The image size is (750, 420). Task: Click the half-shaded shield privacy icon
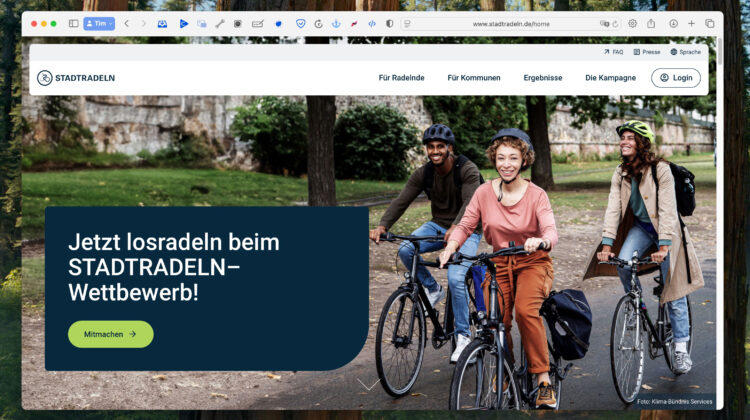[x=389, y=23]
